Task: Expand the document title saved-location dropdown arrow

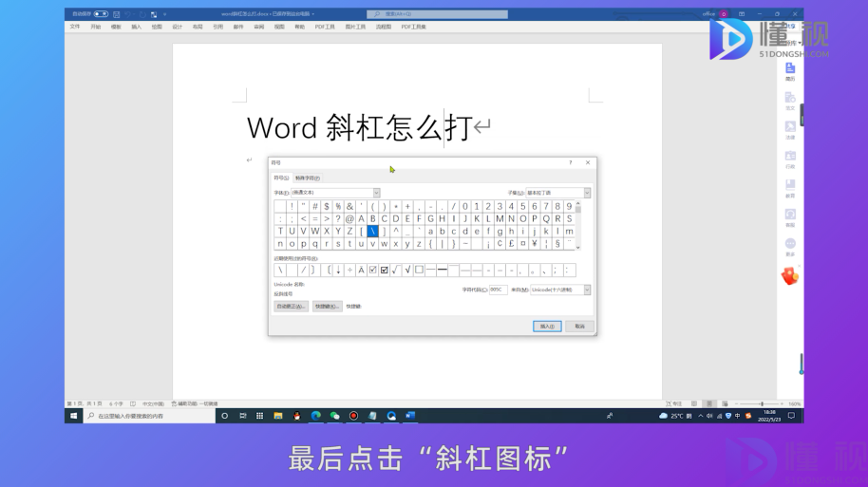Action: (x=313, y=14)
